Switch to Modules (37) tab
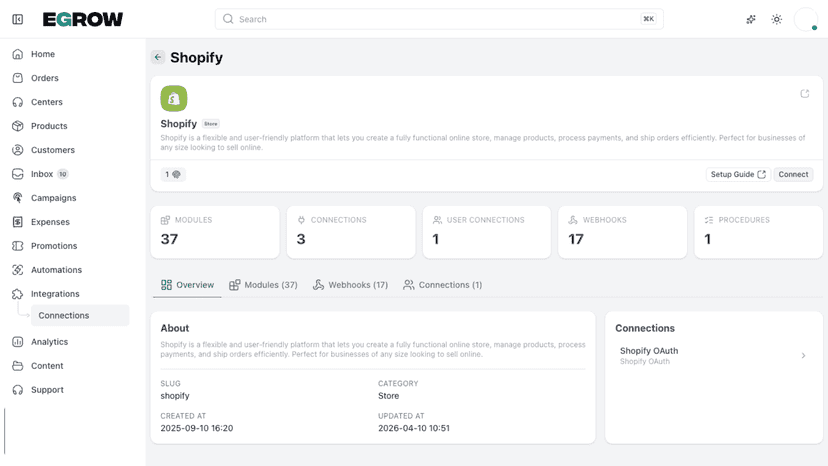828x466 pixels. pyautogui.click(x=263, y=285)
